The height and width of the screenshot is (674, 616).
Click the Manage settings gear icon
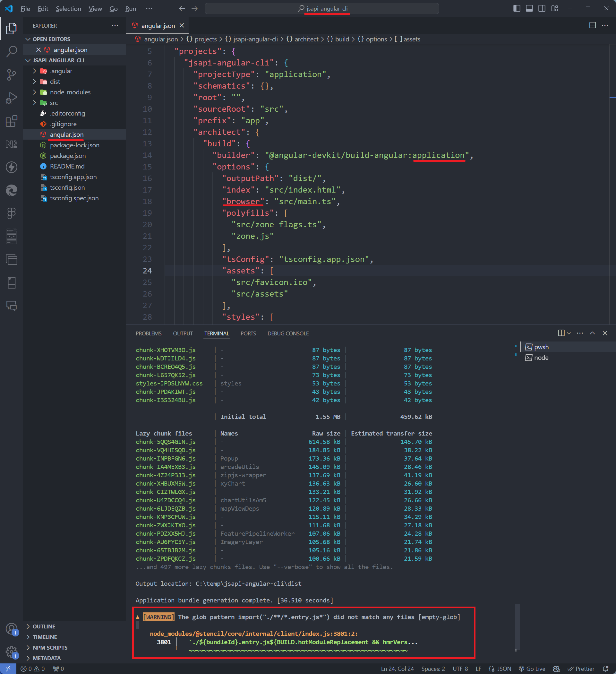coord(11,651)
